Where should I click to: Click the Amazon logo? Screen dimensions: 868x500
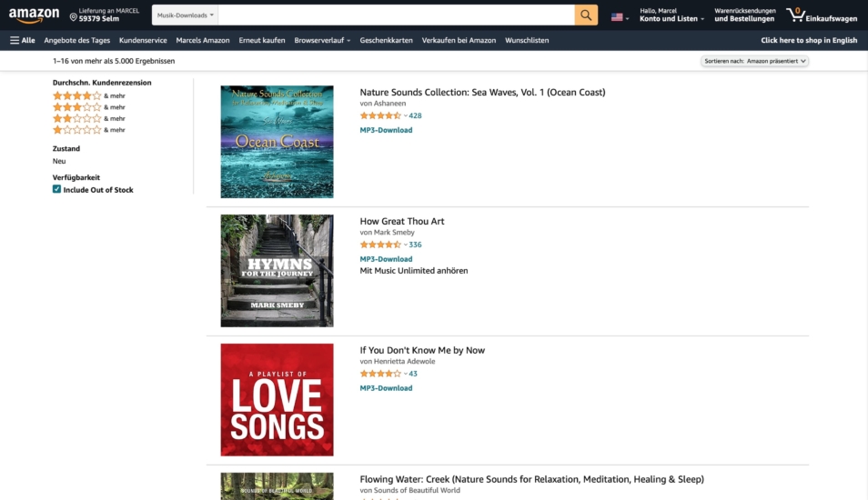[x=34, y=15]
